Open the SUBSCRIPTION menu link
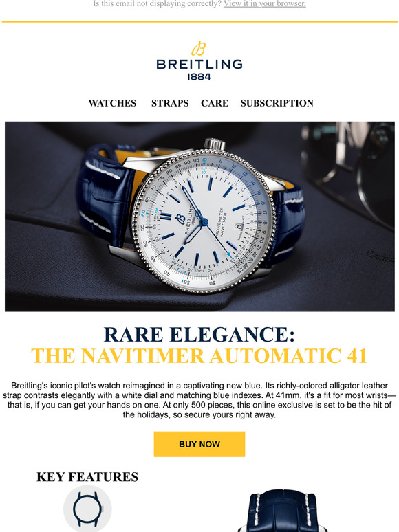Image resolution: width=399 pixels, height=532 pixels. tap(277, 103)
